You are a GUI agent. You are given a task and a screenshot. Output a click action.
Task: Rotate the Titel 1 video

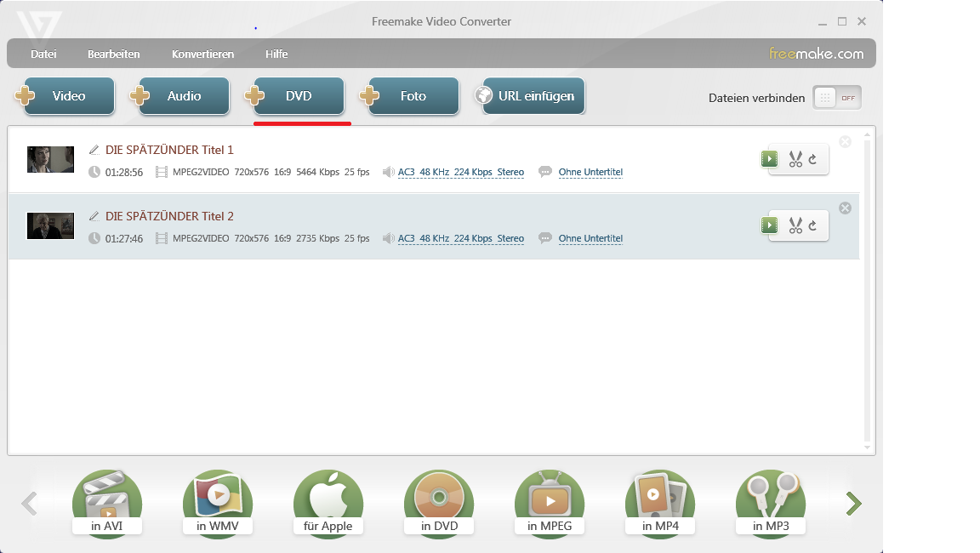(x=812, y=159)
